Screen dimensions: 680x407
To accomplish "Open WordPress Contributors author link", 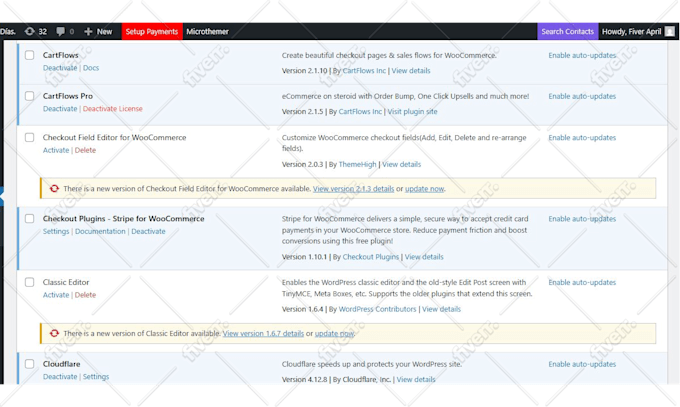I will coord(377,309).
